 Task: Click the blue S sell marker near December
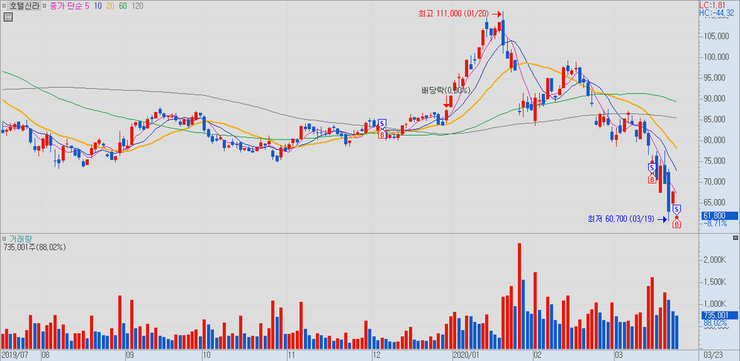coord(382,124)
